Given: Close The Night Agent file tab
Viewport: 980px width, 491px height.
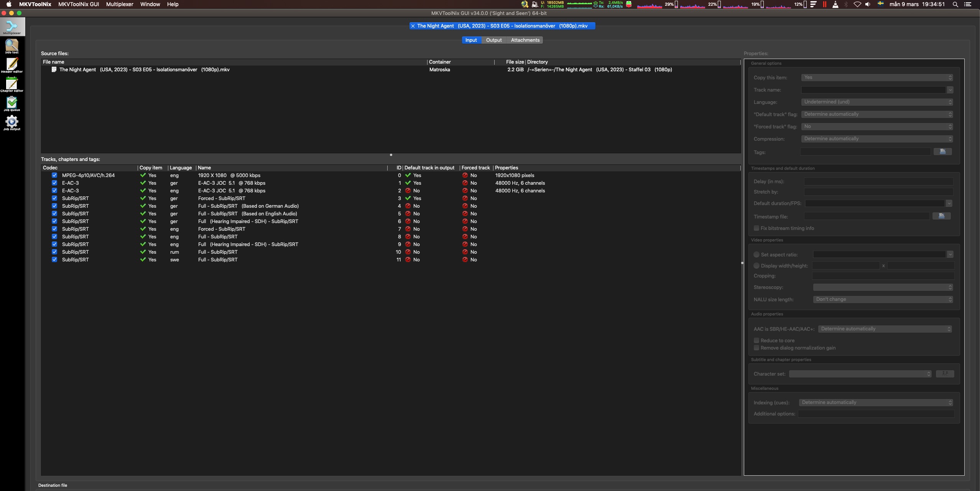Looking at the screenshot, I should pos(413,26).
